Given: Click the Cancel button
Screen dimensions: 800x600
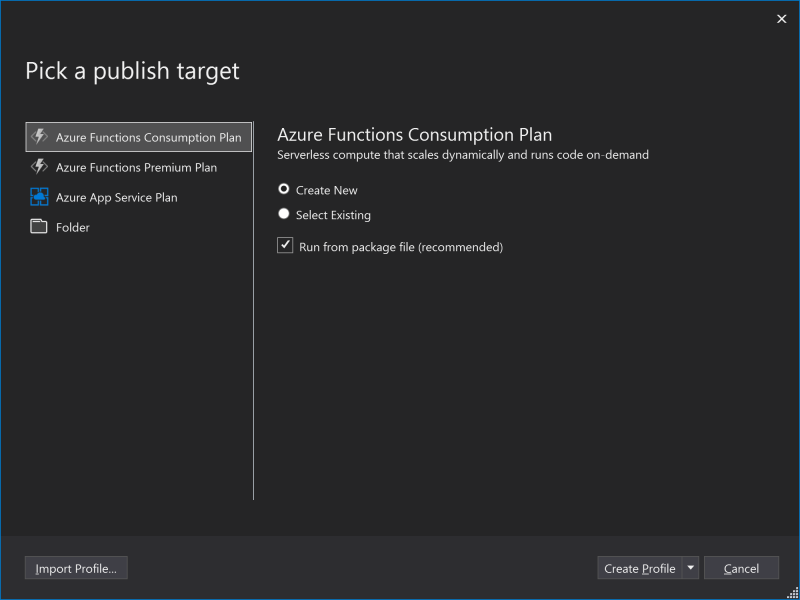Looking at the screenshot, I should pos(741,568).
